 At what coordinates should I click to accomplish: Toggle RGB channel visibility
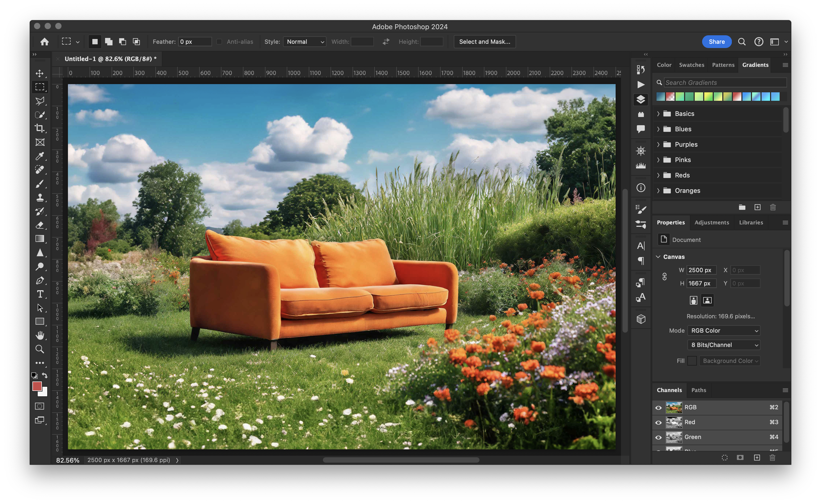(658, 408)
